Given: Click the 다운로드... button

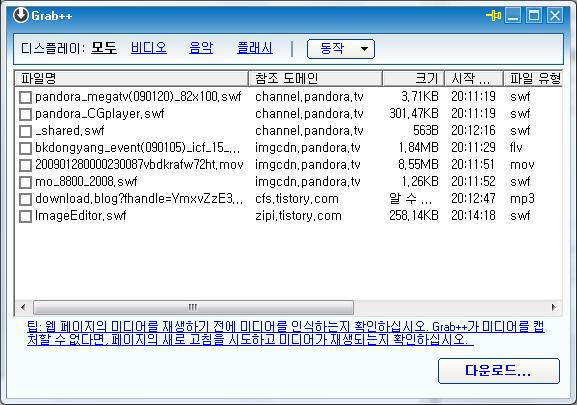Looking at the screenshot, I should click(x=499, y=371).
